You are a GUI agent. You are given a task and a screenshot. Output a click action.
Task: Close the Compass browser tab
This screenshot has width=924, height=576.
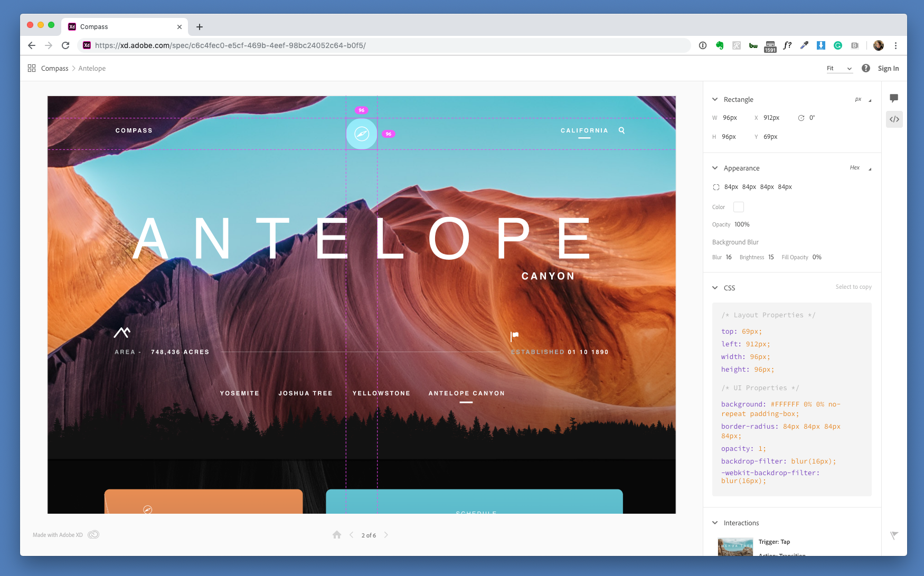(180, 27)
